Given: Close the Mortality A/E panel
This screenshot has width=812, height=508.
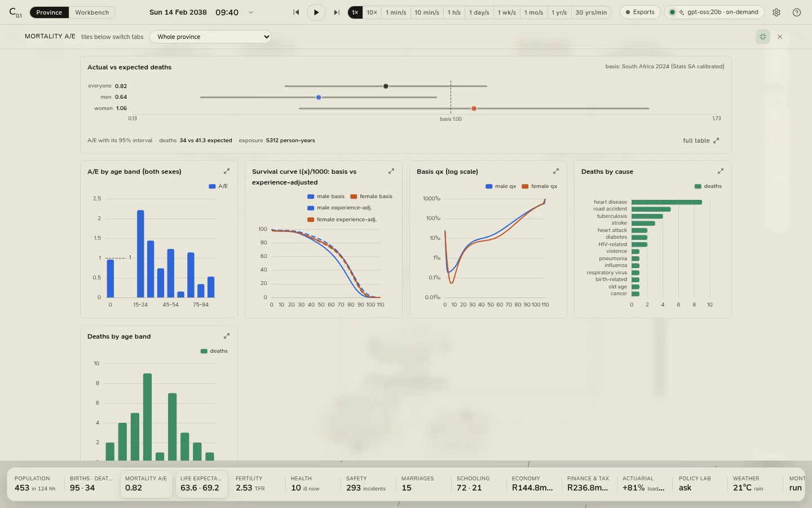Looking at the screenshot, I should click(780, 37).
